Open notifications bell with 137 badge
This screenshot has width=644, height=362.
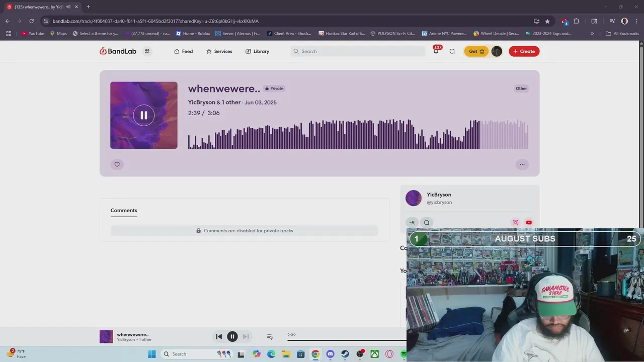[x=436, y=51]
